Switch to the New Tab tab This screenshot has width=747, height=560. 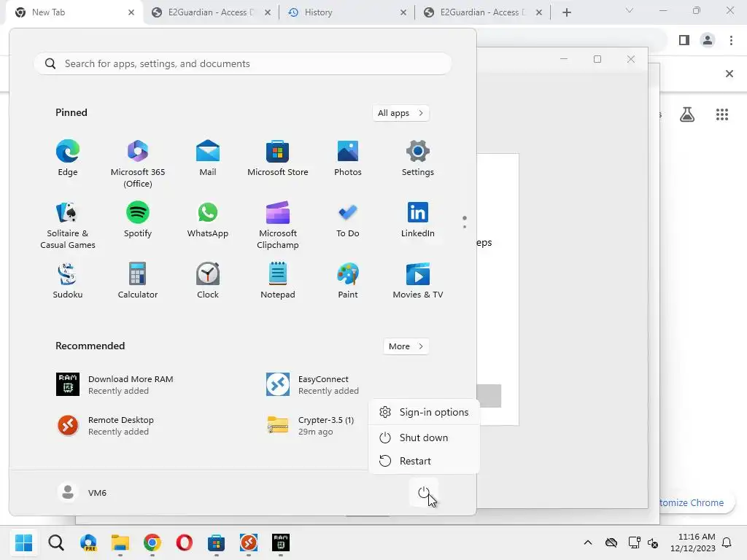(71, 12)
